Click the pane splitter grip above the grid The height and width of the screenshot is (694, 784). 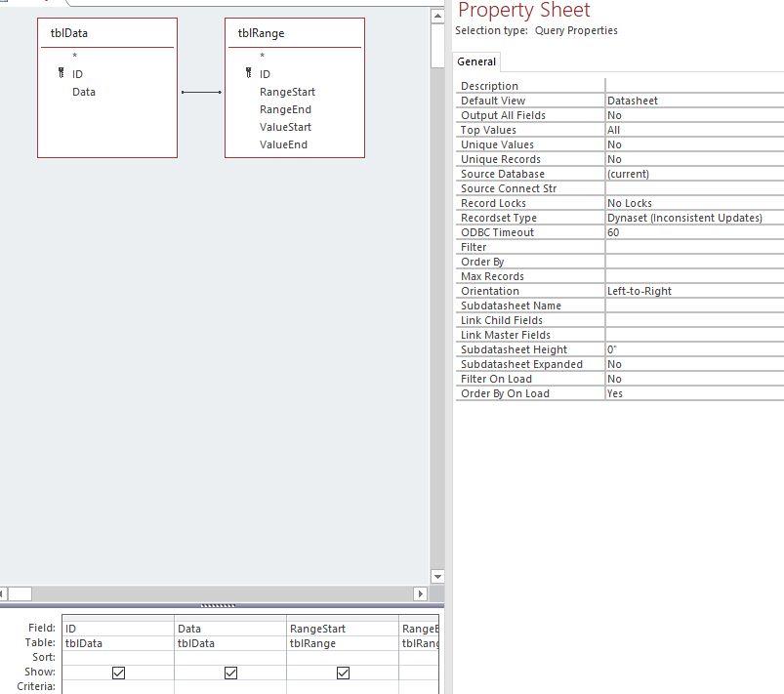click(x=218, y=605)
